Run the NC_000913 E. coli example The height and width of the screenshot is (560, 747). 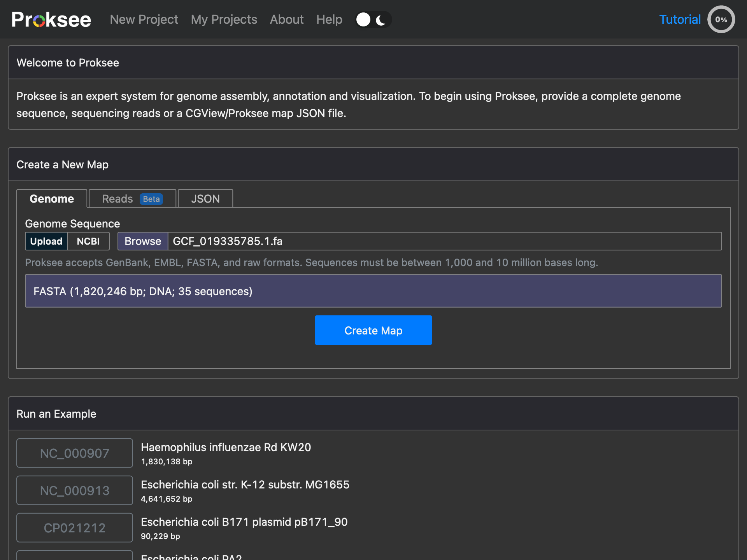point(75,490)
